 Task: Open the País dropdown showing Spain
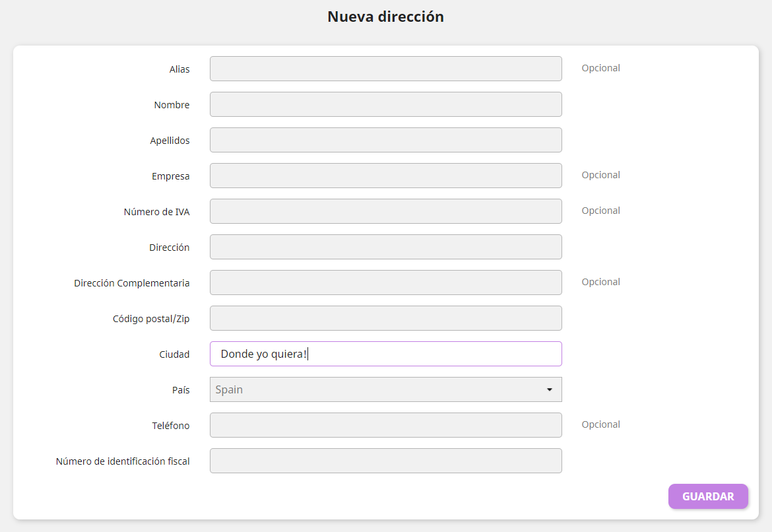[385, 389]
